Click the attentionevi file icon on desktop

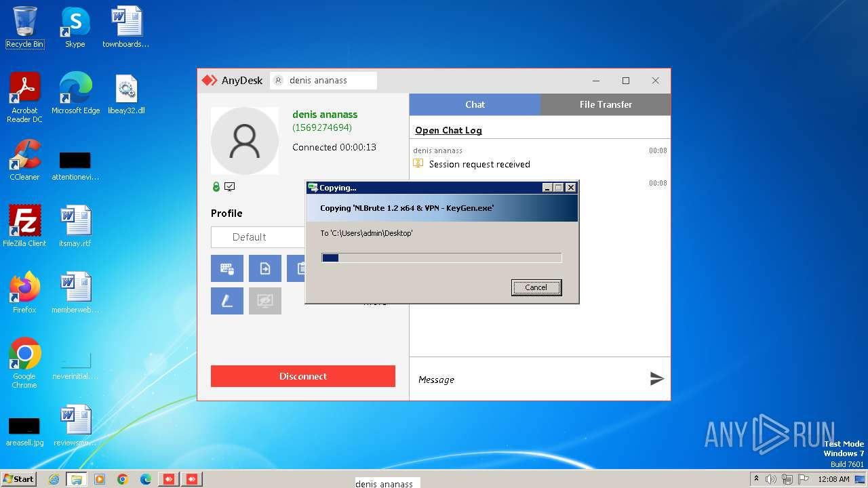coord(75,165)
